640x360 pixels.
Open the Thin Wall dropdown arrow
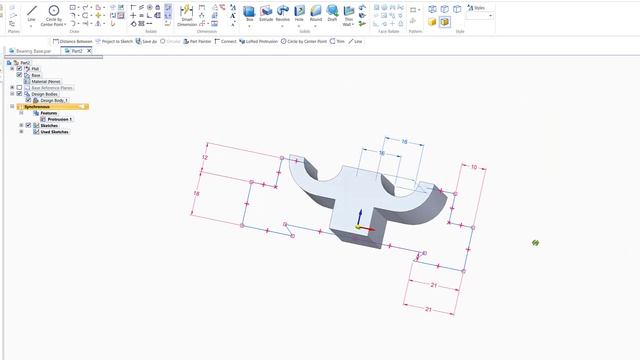(x=352, y=24)
